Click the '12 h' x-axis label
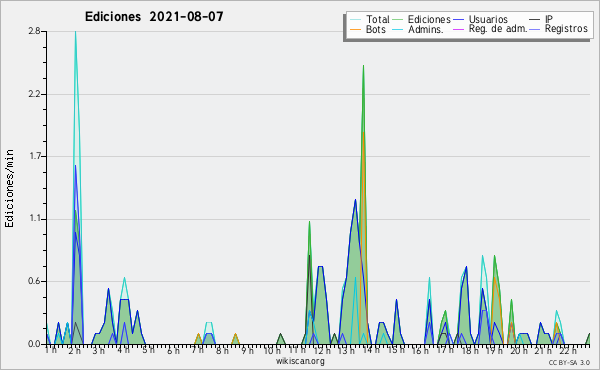The height and width of the screenshot is (370, 600). 322,350
